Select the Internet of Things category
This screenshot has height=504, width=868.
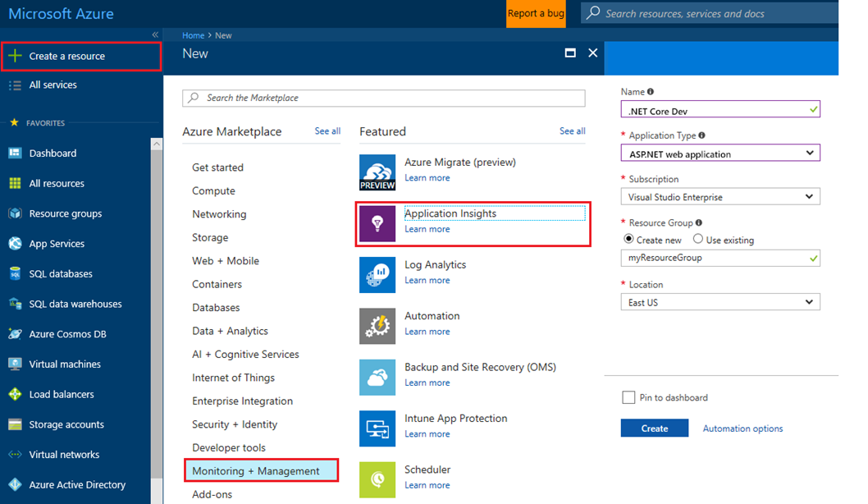pos(233,377)
